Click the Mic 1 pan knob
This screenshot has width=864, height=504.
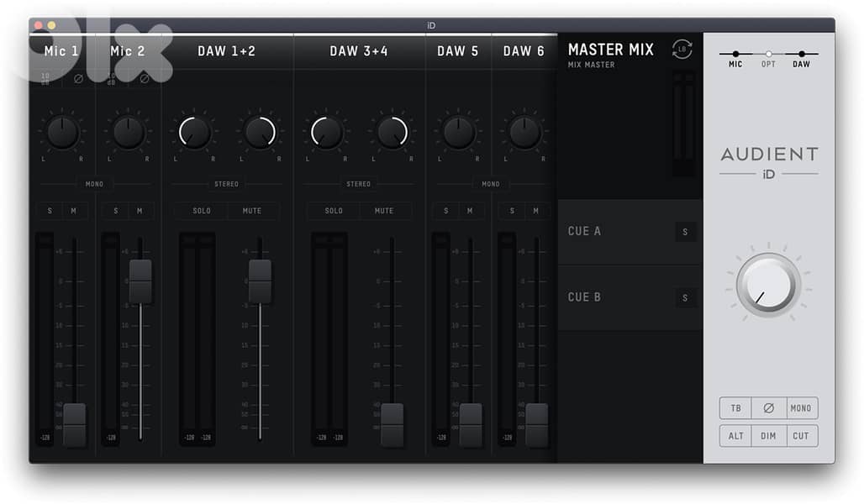[62, 133]
